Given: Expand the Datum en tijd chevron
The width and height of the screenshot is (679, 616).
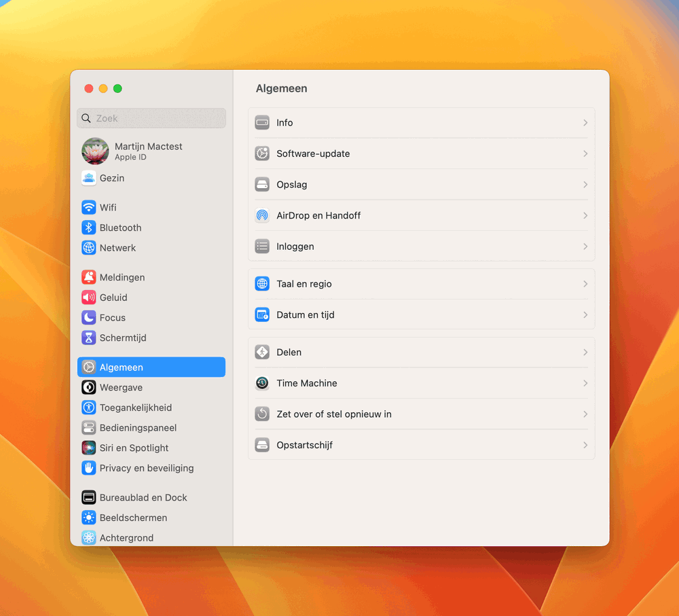Looking at the screenshot, I should point(585,315).
